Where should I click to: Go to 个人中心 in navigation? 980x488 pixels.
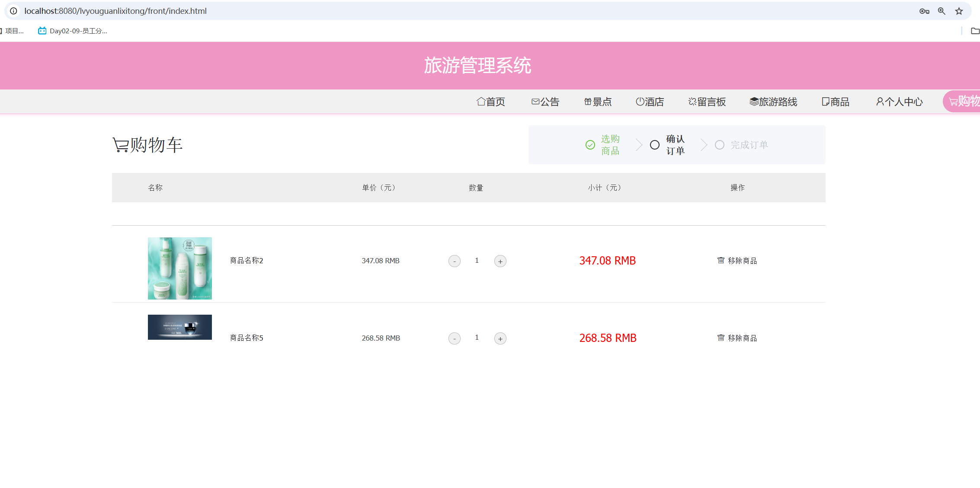[x=899, y=102]
